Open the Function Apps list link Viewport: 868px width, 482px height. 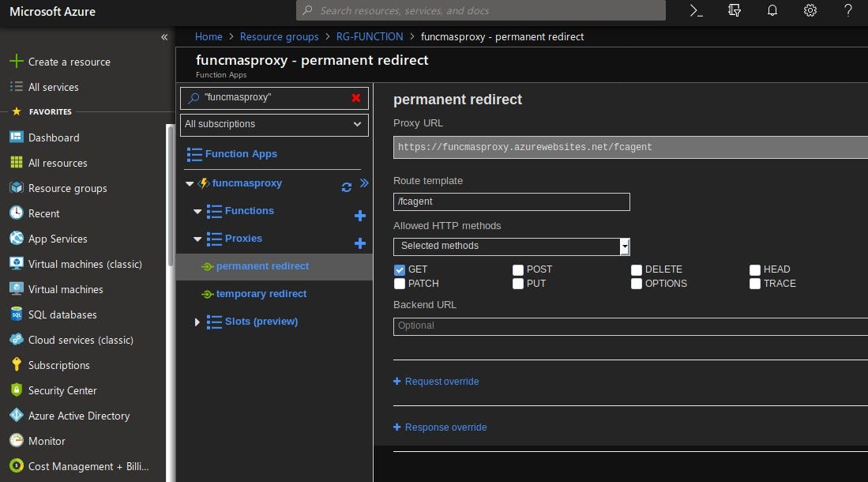coord(241,154)
